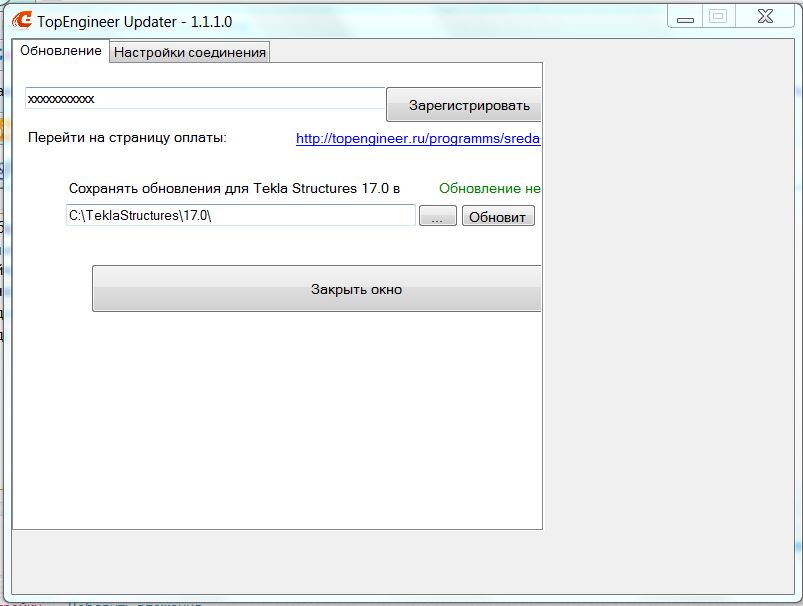Click the browse folder button with three dots
Viewport: 803px width, 606px height.
point(437,216)
